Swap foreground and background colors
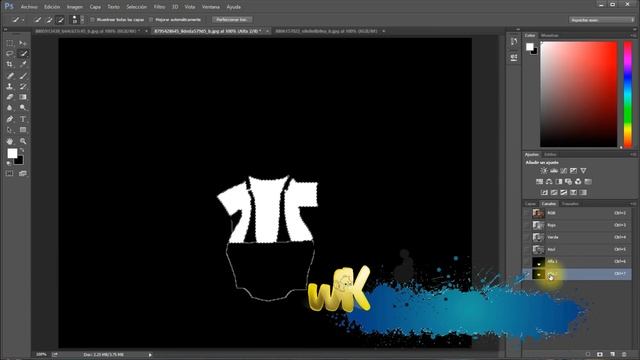 pyautogui.click(x=22, y=150)
